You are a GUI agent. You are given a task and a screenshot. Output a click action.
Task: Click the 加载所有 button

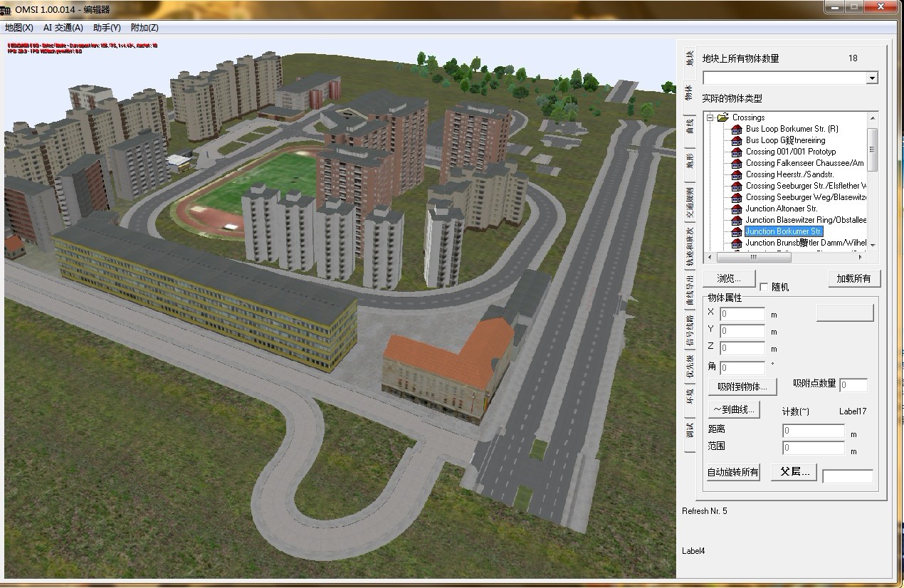point(854,278)
